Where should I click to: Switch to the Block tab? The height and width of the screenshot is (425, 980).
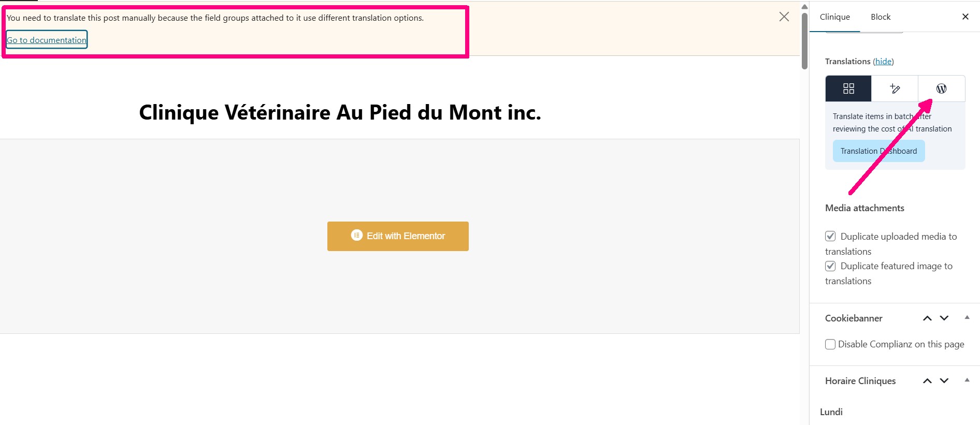(881, 17)
